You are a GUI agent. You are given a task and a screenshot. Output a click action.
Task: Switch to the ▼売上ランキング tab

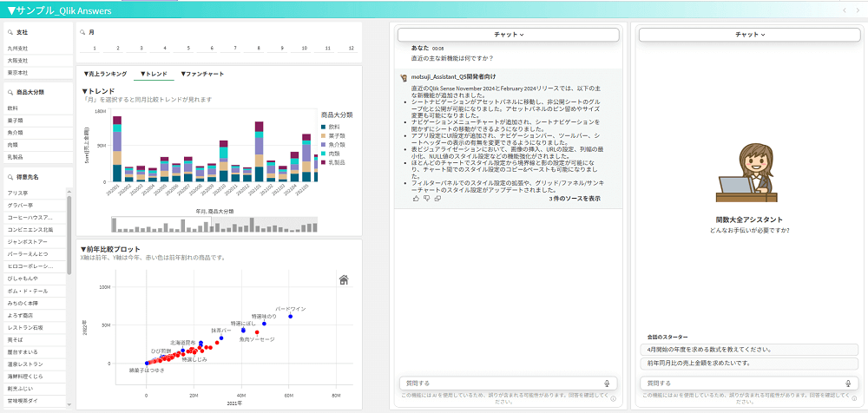[x=104, y=75]
